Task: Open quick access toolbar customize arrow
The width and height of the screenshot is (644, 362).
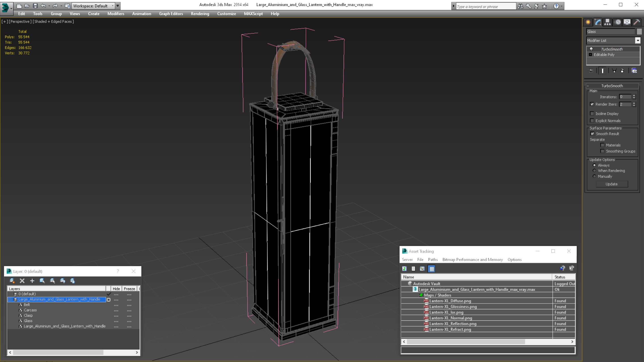Action: [118, 6]
